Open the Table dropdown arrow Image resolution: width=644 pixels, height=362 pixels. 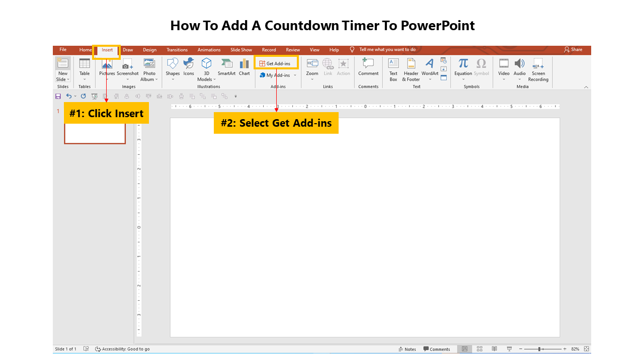pos(85,79)
